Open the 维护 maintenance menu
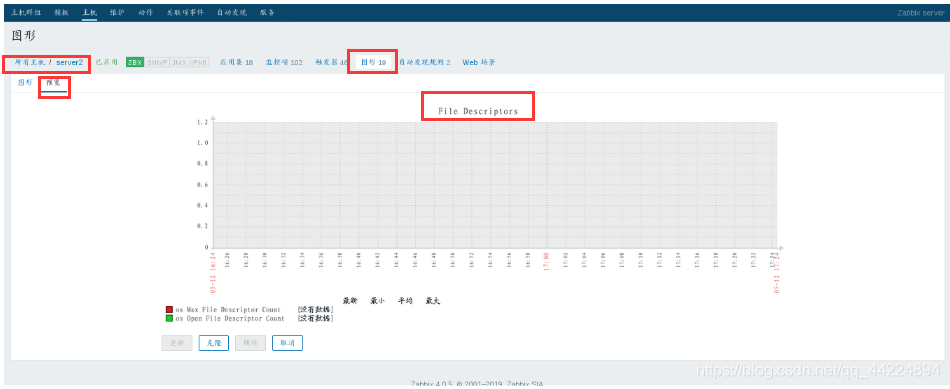This screenshot has height=389, width=950. (118, 12)
